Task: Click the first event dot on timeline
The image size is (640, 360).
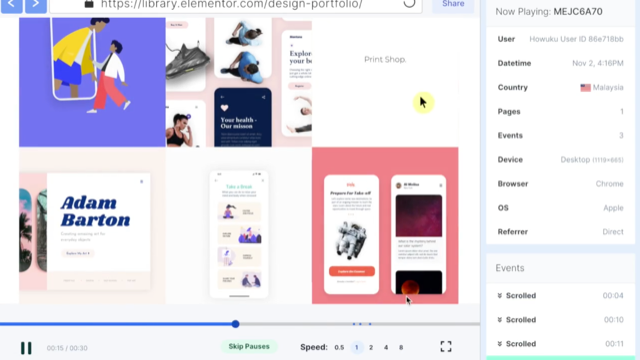Action: (354, 324)
